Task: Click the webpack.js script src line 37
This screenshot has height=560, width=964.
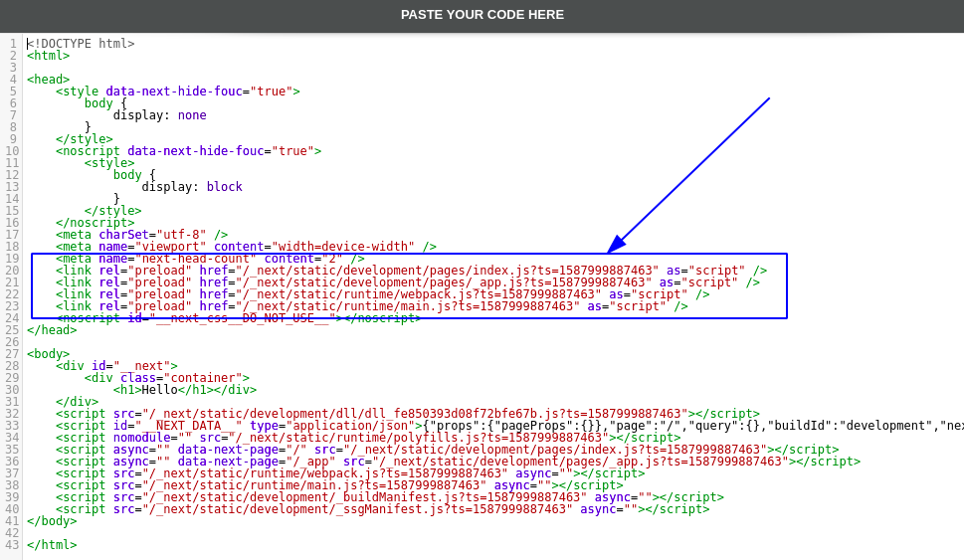Action: coord(350,473)
